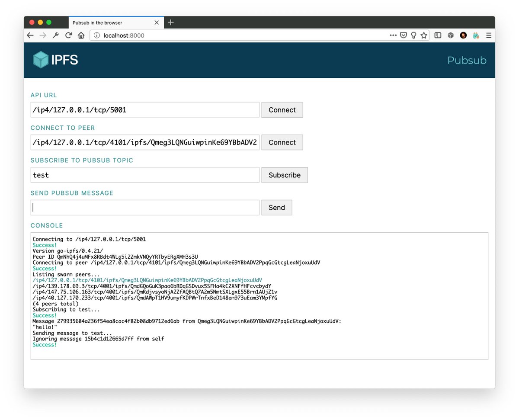The height and width of the screenshot is (420, 519).
Task: Click the "hello!" message in console
Action: coord(45,327)
